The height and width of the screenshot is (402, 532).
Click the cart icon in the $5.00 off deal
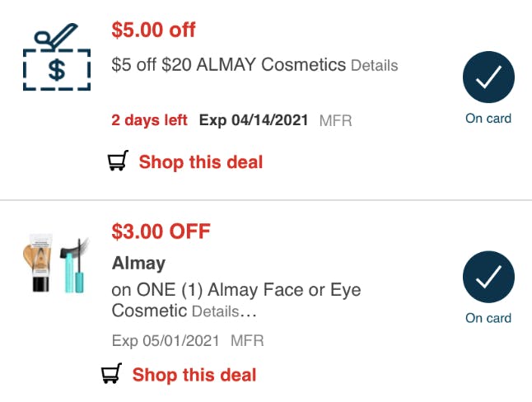pyautogui.click(x=119, y=162)
